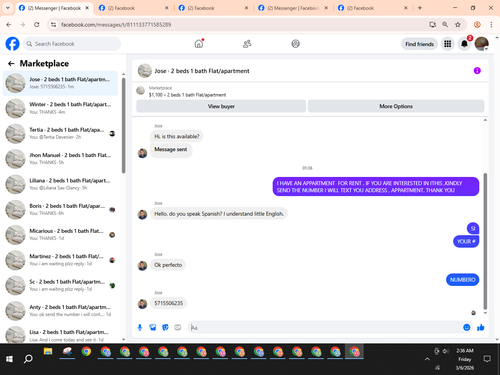500x375 pixels.
Task: Reload the page
Action: coord(37,24)
